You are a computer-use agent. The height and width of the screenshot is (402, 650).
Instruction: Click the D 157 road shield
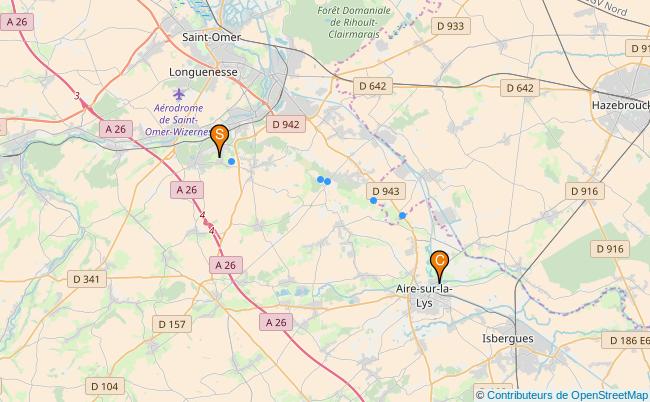[x=172, y=324]
